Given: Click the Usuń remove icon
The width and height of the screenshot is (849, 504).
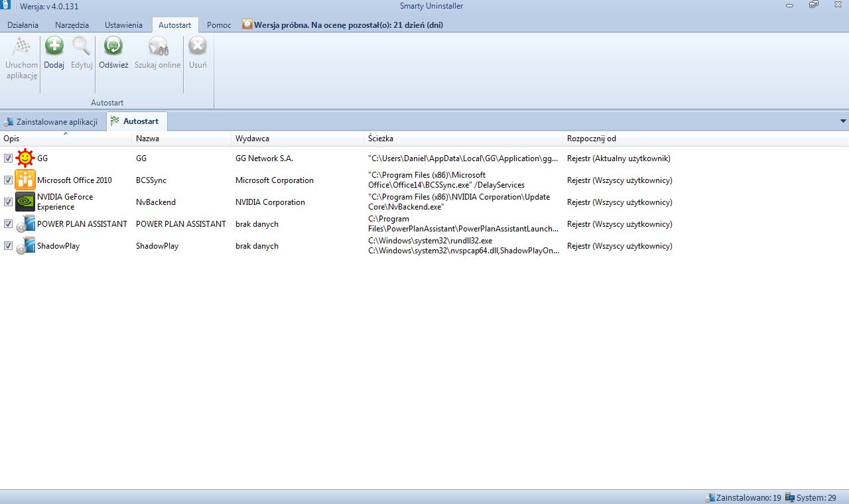Looking at the screenshot, I should coord(198,46).
